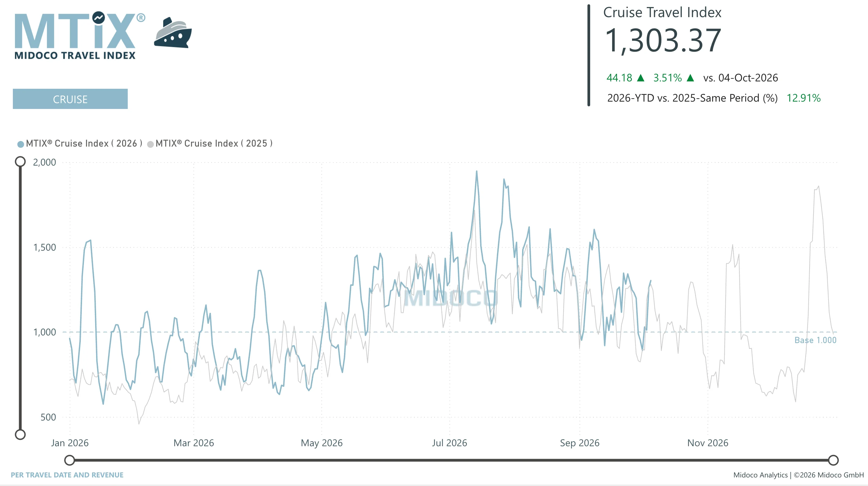Click the 'Jan 2026' axis label
Screen dimensions: 868x486
point(70,443)
